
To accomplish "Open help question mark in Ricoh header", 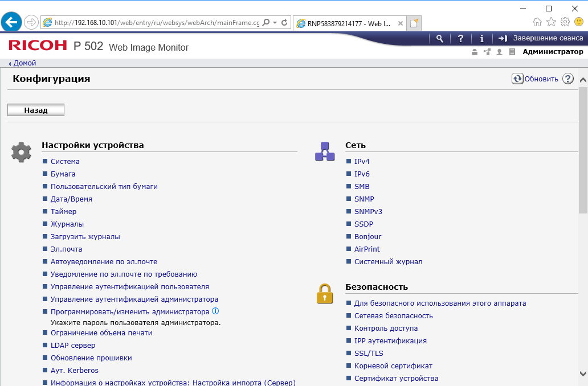I will coord(460,38).
